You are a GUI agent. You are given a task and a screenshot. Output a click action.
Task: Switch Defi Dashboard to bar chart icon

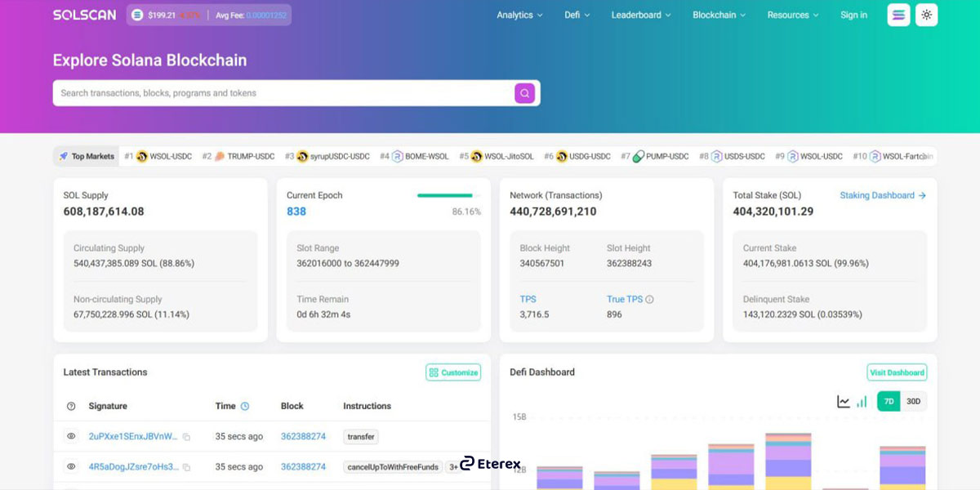[x=862, y=401]
